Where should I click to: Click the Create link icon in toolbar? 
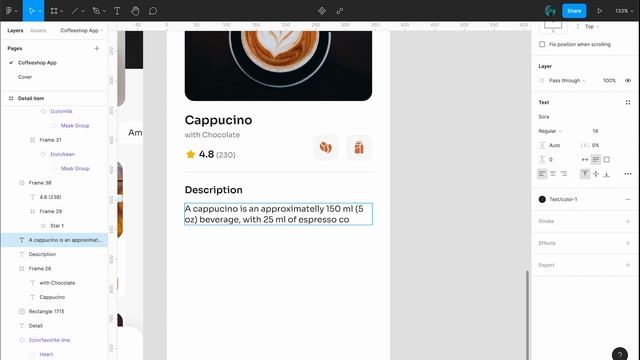[x=340, y=11]
